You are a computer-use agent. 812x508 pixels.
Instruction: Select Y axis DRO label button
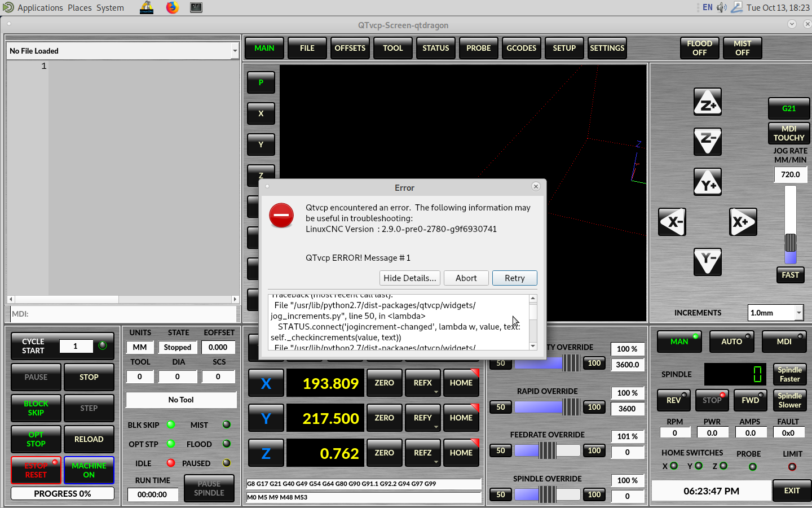[x=266, y=419]
